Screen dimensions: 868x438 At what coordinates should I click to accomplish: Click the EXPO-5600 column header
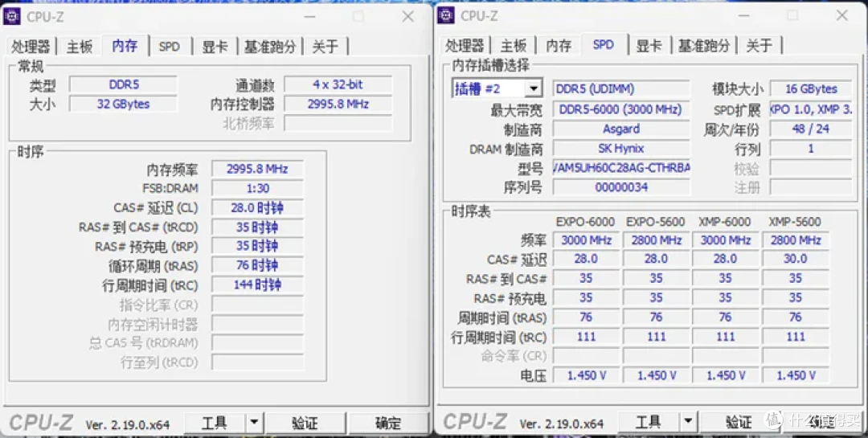[656, 222]
